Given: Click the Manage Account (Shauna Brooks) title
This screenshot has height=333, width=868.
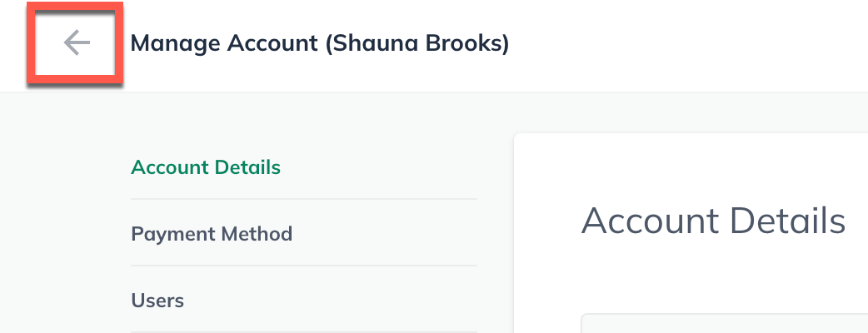Looking at the screenshot, I should pyautogui.click(x=320, y=42).
